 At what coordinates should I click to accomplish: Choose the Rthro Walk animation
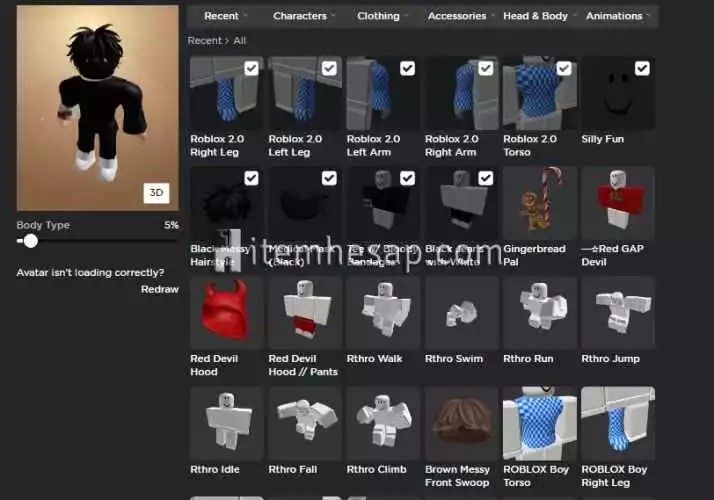tap(383, 313)
